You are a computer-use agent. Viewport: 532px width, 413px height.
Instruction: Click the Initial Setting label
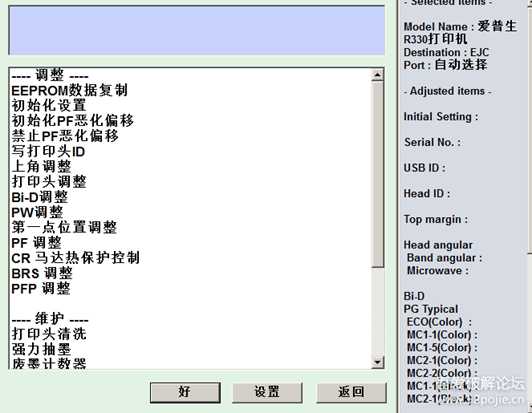[x=441, y=117]
